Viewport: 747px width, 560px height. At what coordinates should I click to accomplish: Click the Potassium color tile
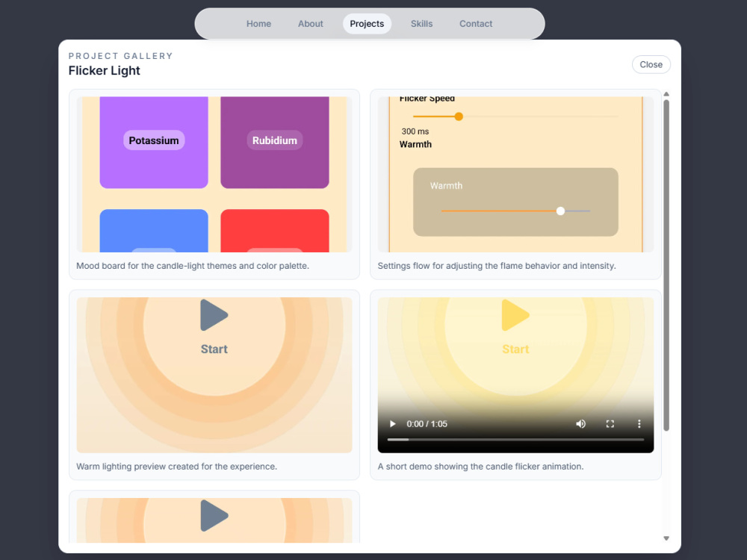154,143
